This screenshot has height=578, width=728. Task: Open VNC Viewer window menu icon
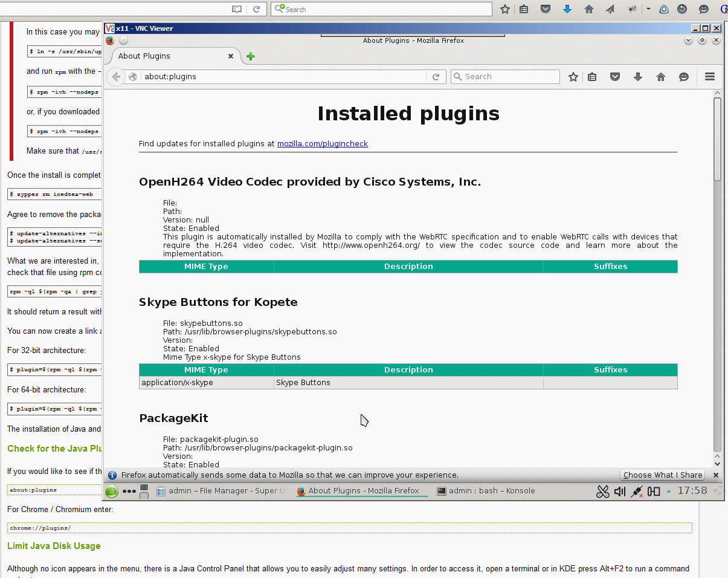(x=109, y=28)
